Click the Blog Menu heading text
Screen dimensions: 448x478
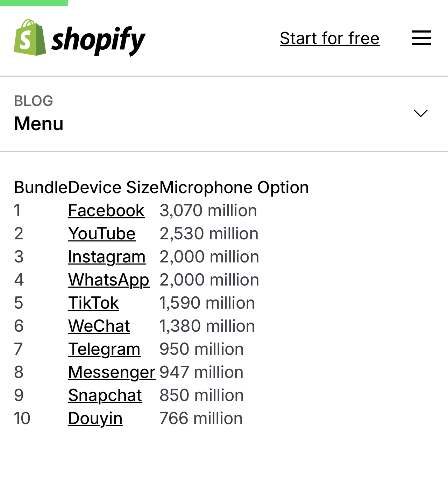pyautogui.click(x=39, y=124)
